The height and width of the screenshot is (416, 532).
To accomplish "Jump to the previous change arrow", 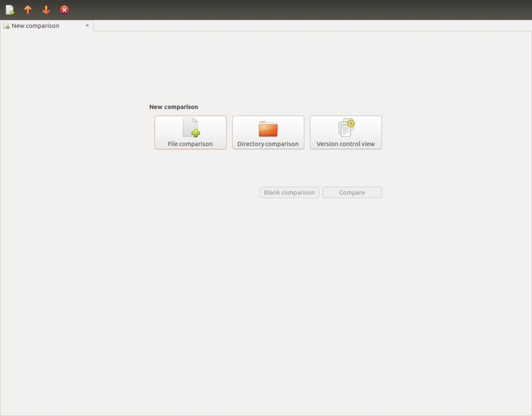I will [x=28, y=9].
